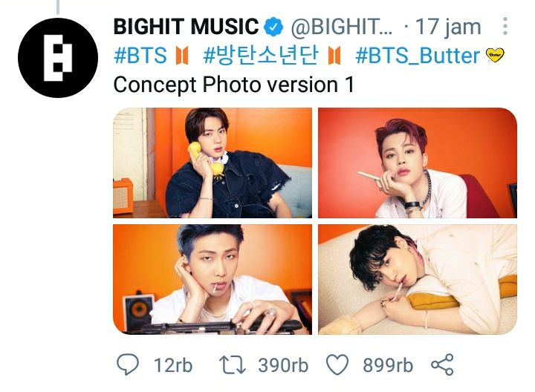Open the bottom-left photo with blue hair

213,279
